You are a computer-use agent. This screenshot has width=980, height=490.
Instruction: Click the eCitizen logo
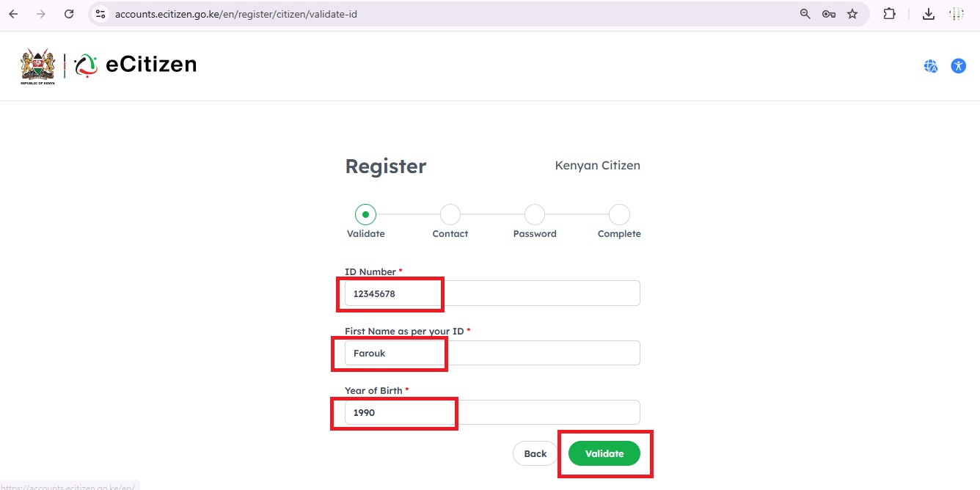point(136,65)
